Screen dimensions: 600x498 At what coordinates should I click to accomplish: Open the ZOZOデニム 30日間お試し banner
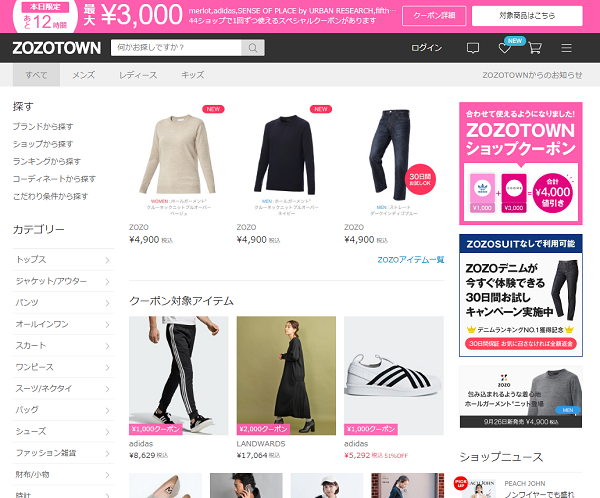521,296
